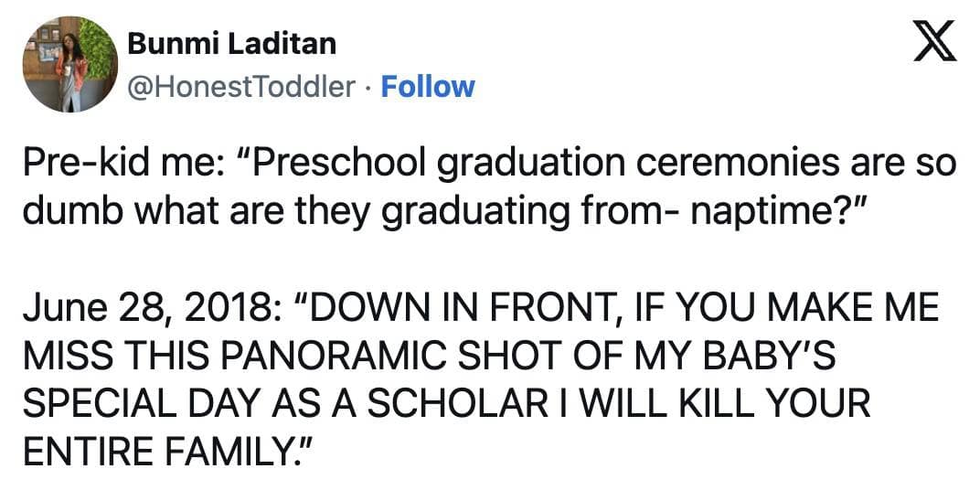
Task: Click the Bunmi Laditan display name
Action: coord(231,42)
